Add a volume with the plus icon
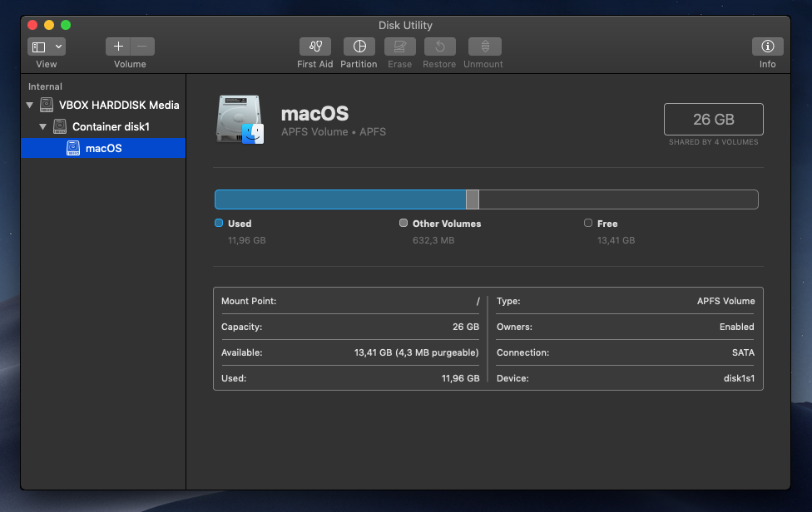This screenshot has width=812, height=512. [x=120, y=46]
